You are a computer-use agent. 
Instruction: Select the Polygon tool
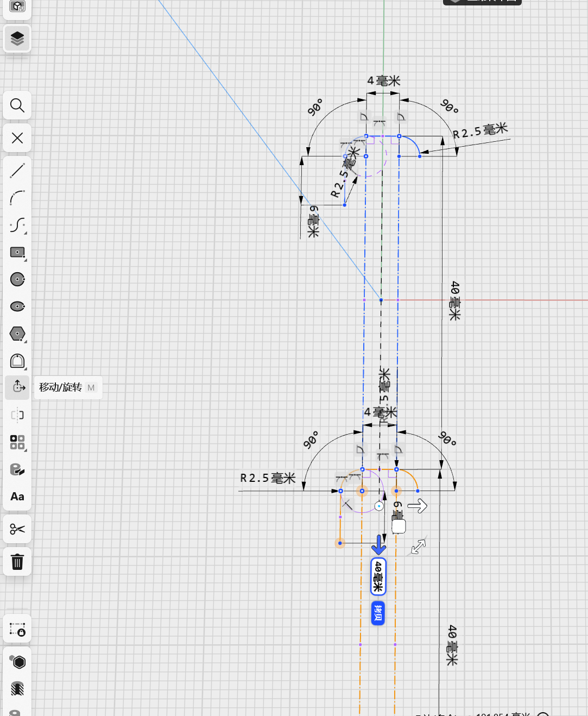pos(17,334)
